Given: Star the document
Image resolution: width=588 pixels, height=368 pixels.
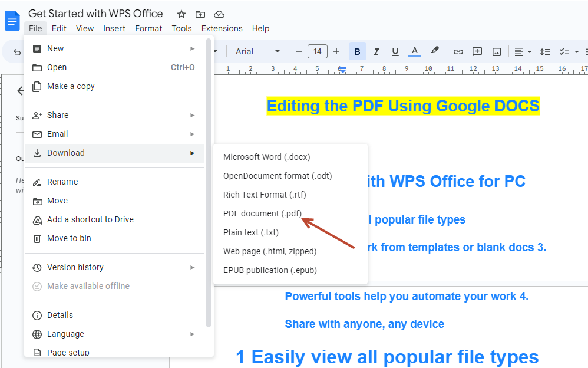Looking at the screenshot, I should tap(181, 14).
